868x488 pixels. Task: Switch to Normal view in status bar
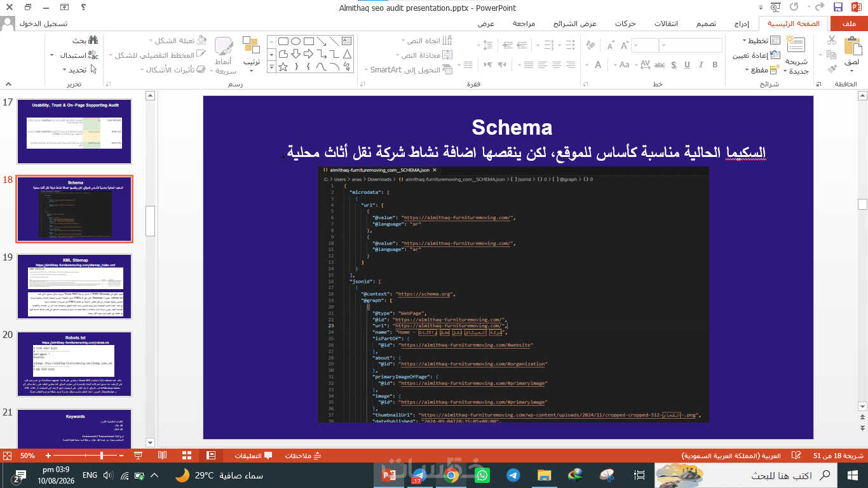tap(212, 456)
